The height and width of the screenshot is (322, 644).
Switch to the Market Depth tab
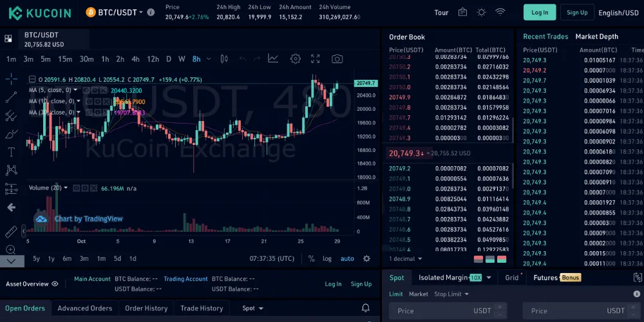coord(596,37)
